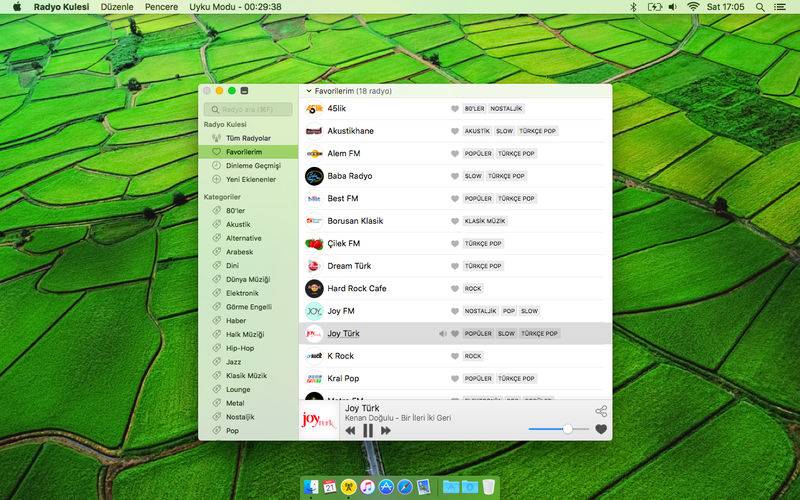Toggle favorite heart for Hard Rock Cafe

click(455, 289)
